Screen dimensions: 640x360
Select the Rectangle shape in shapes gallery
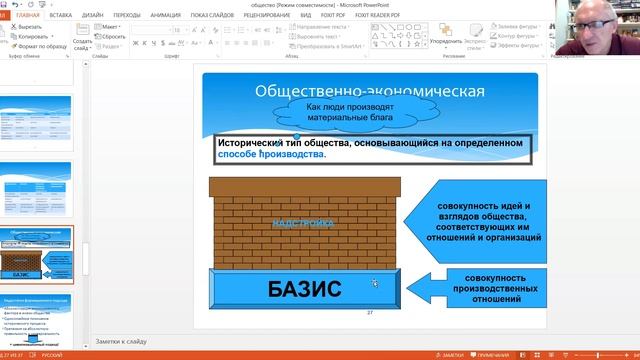click(400, 27)
